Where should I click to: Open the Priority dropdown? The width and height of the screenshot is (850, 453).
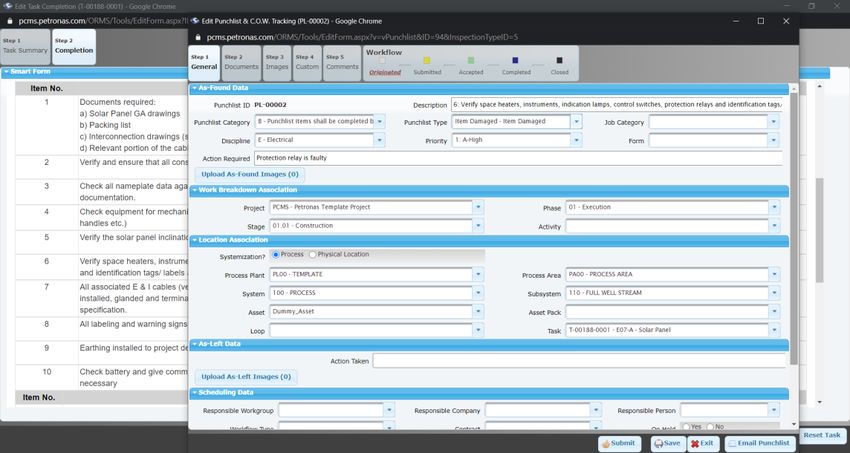click(x=576, y=140)
